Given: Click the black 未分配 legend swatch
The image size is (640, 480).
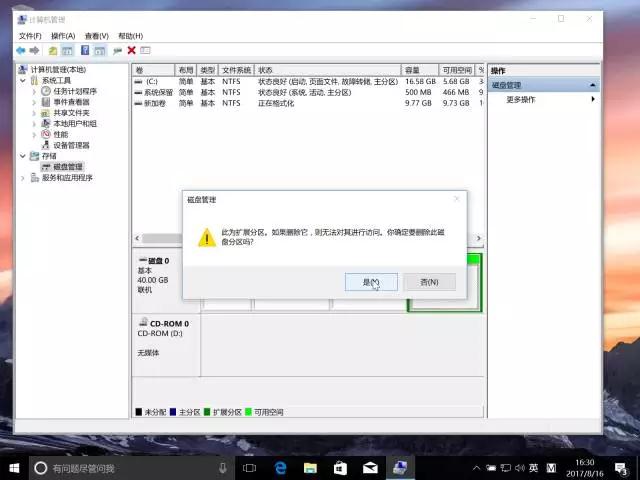Looking at the screenshot, I should point(139,412).
